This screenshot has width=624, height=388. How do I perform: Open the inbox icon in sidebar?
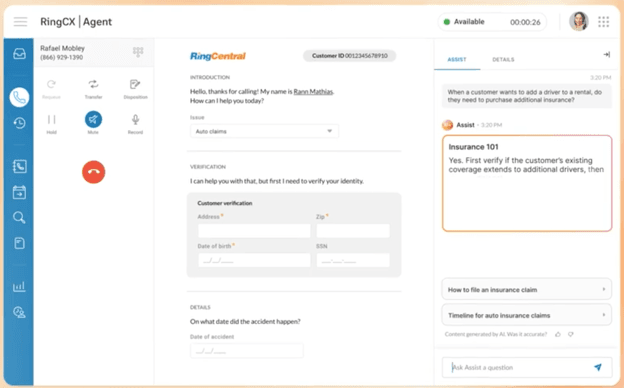pyautogui.click(x=19, y=53)
